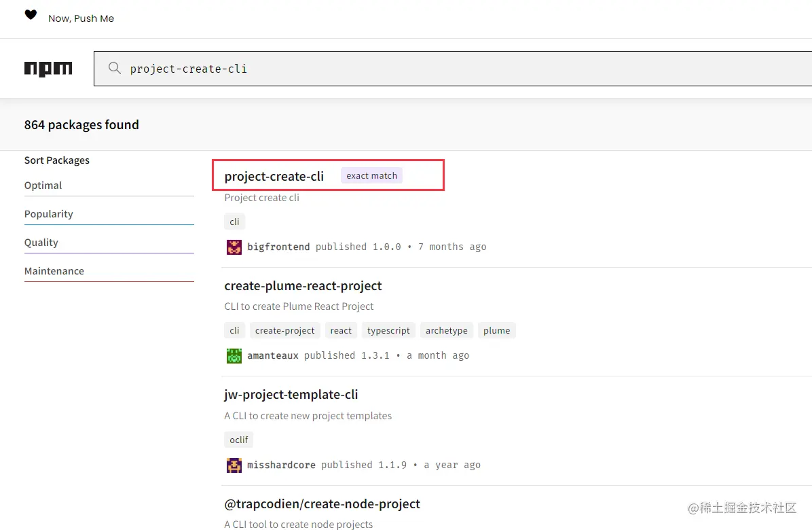Open misshardcore publisher profile
This screenshot has width=812, height=530.
281,465
